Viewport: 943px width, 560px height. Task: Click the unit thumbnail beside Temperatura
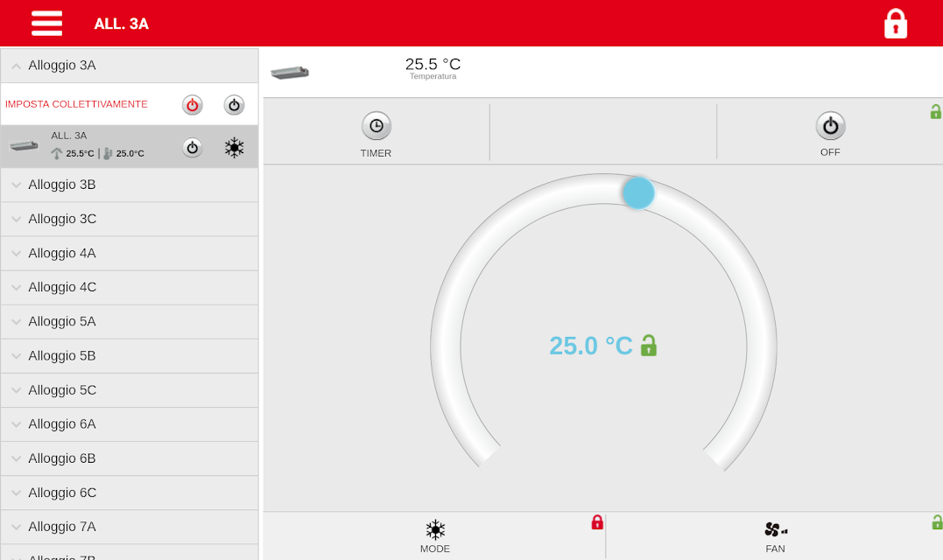point(290,73)
